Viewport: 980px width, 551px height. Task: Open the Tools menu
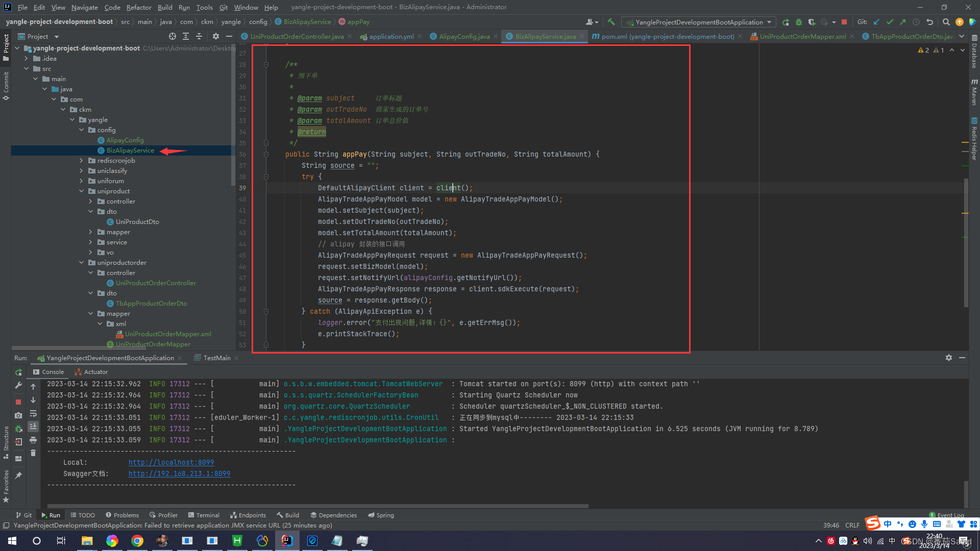pyautogui.click(x=204, y=7)
